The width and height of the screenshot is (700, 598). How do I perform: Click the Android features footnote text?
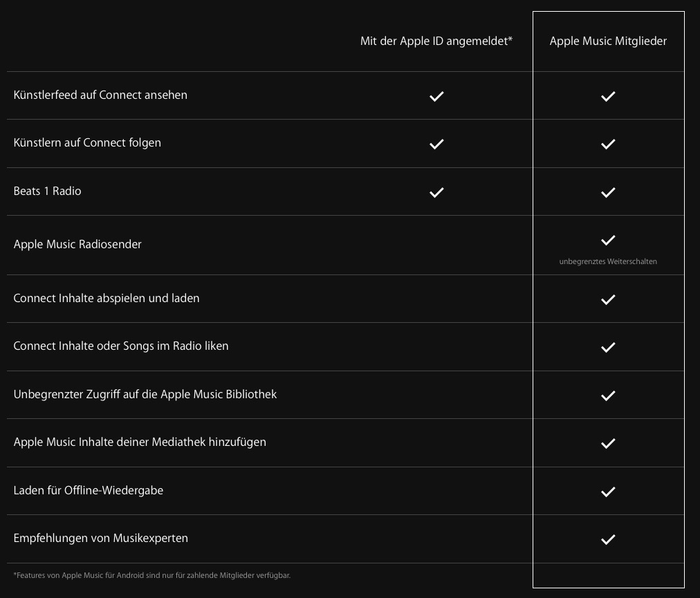click(152, 575)
